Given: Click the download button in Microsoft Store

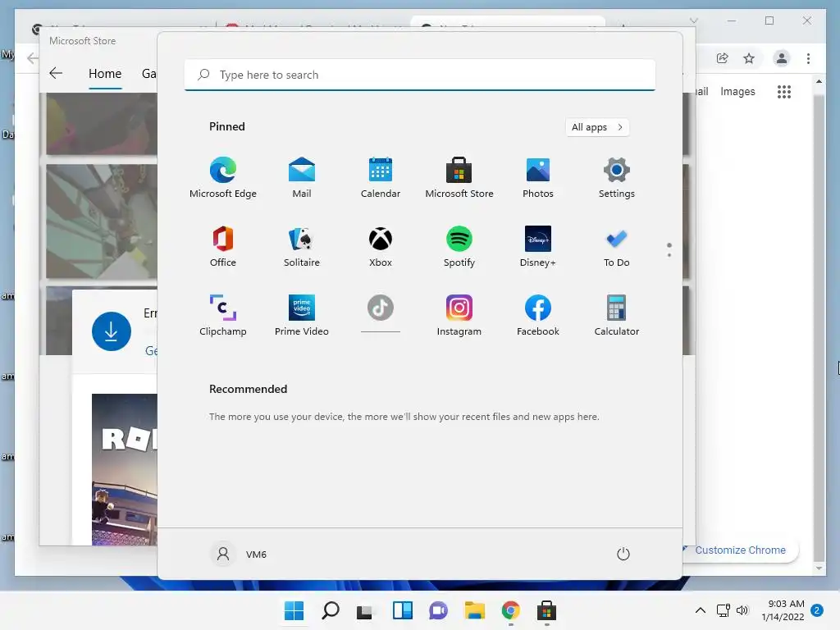Looking at the screenshot, I should tap(112, 331).
